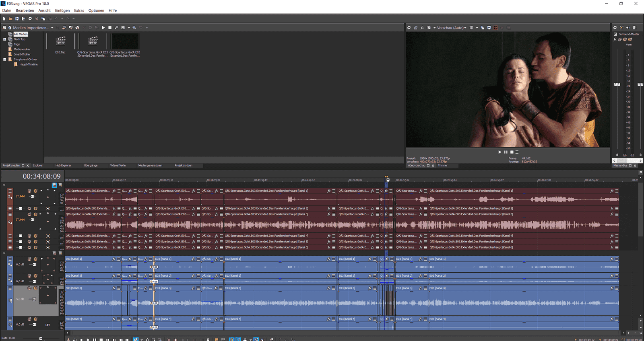
Task: Play timeline from transport bar
Action: coord(88,339)
